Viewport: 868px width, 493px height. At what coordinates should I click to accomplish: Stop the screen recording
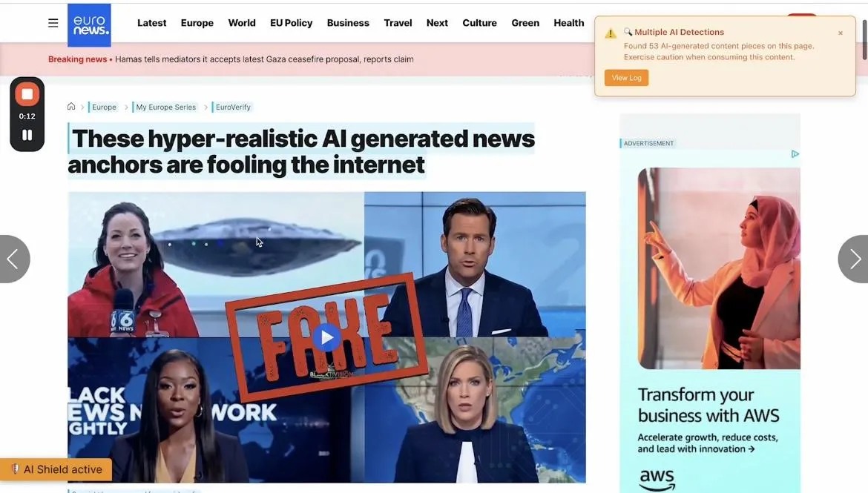coord(27,94)
